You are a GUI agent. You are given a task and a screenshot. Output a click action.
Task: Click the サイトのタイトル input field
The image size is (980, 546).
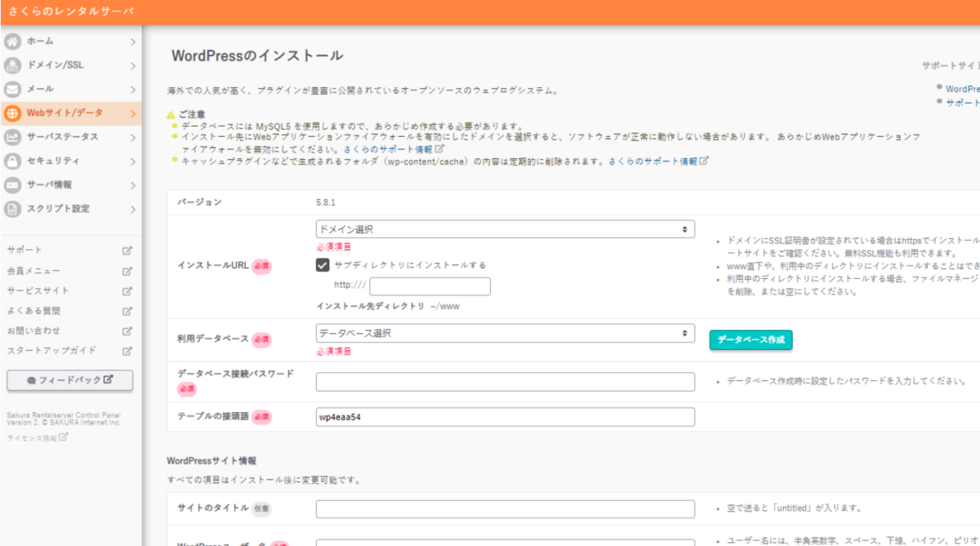(x=505, y=509)
